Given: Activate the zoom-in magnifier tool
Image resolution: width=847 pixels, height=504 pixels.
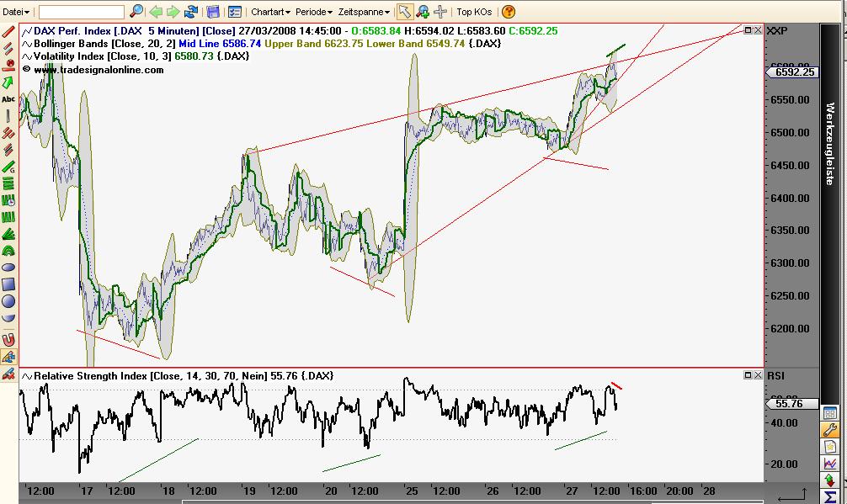Looking at the screenshot, I should coord(423,11).
